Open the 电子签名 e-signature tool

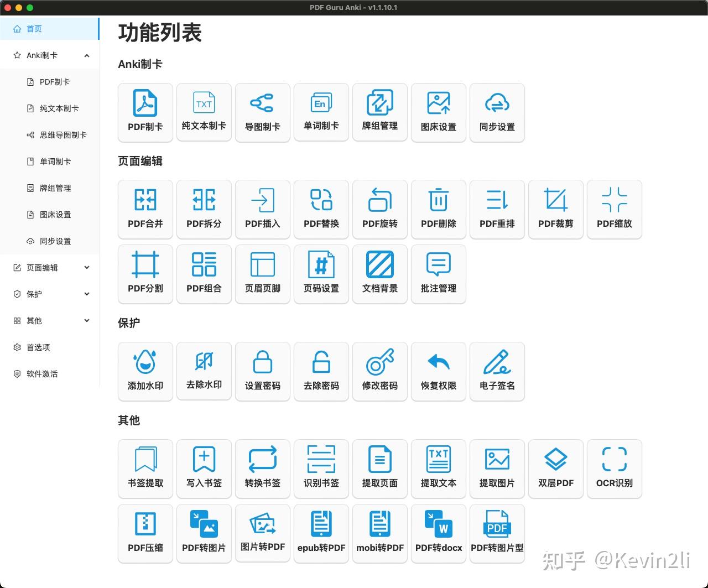497,371
